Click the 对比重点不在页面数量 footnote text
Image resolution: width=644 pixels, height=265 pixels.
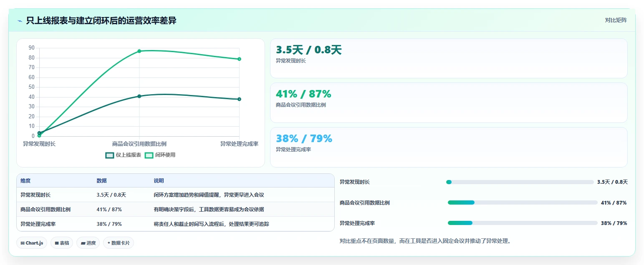tap(425, 241)
